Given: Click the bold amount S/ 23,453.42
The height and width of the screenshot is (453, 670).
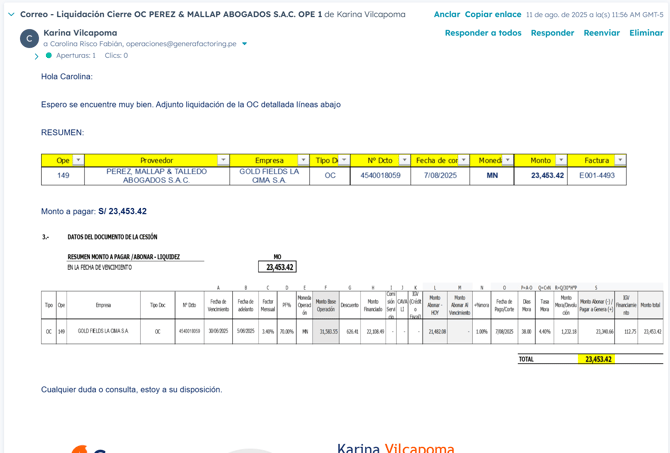Looking at the screenshot, I should 123,211.
